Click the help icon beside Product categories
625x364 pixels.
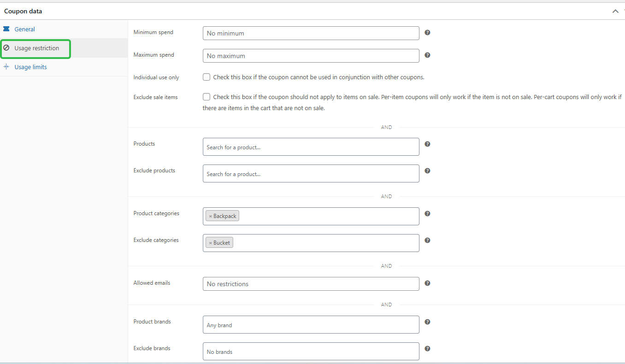coord(427,213)
